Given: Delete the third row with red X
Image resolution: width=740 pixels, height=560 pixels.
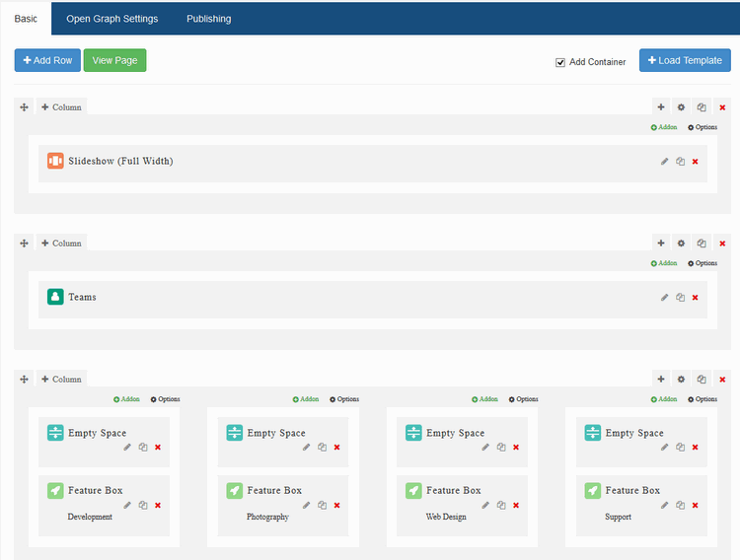Looking at the screenshot, I should [722, 379].
